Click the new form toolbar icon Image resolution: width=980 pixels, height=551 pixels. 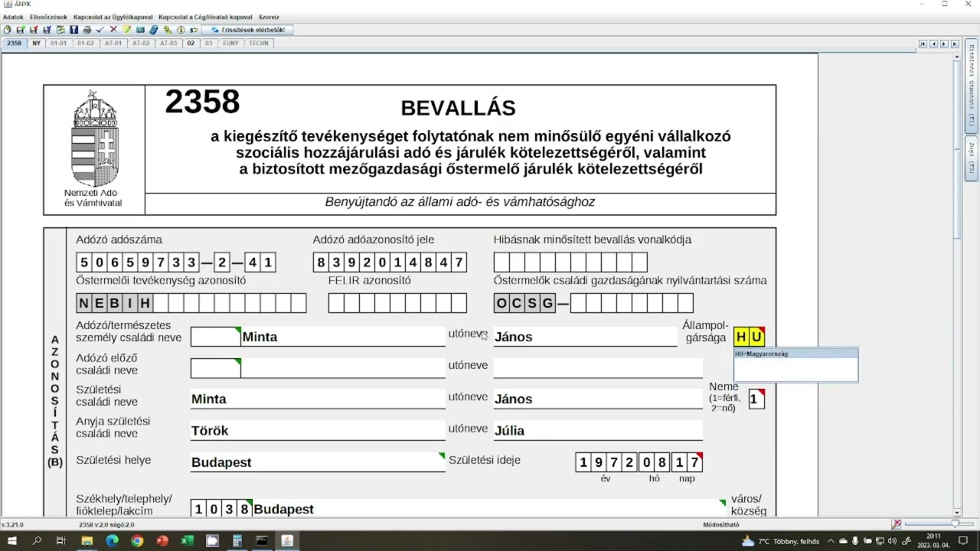tap(7, 30)
